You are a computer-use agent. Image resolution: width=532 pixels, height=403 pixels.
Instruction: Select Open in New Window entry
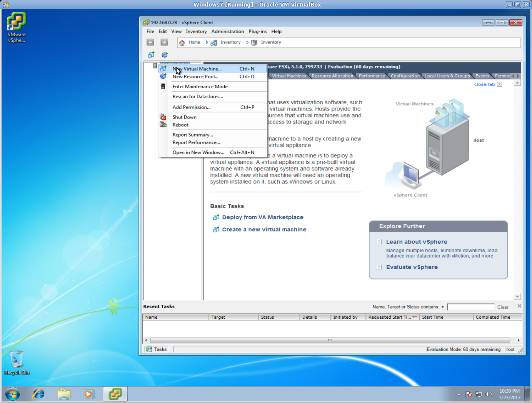(213, 152)
